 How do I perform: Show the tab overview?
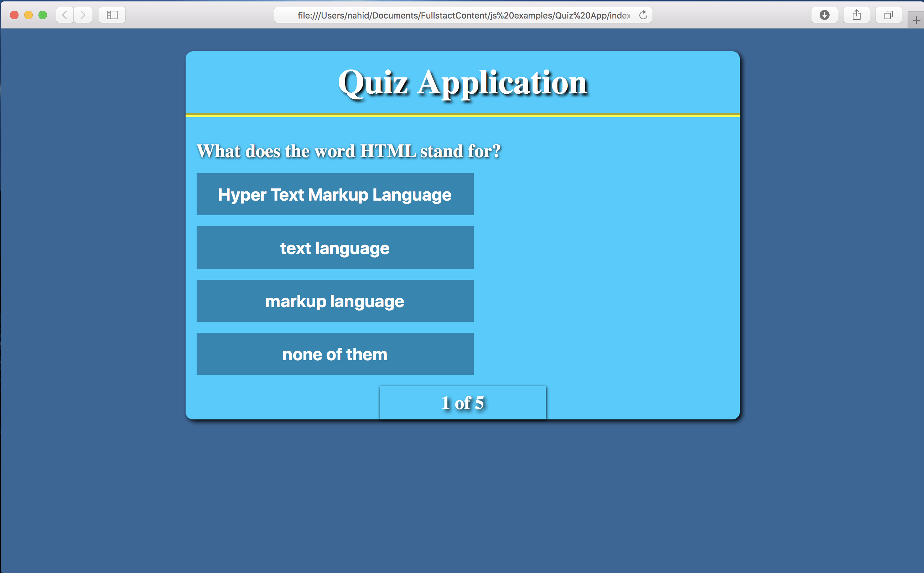click(x=888, y=15)
